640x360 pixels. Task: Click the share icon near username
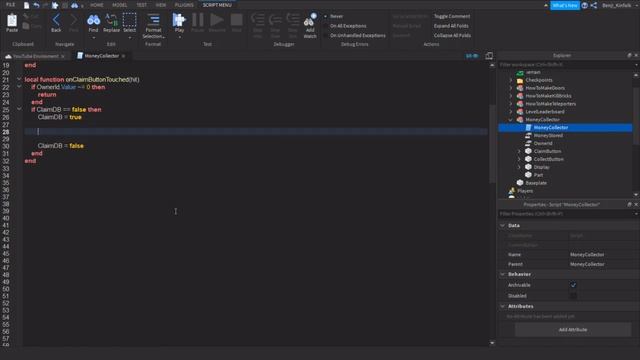click(594, 5)
